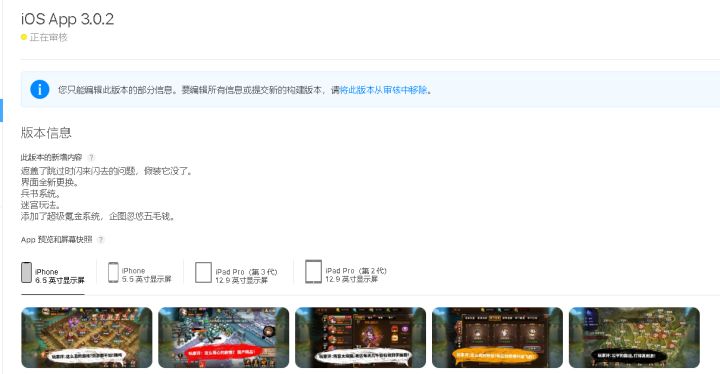Click the 兵书系统。 line
This screenshot has width=720, height=374.
(40, 193)
